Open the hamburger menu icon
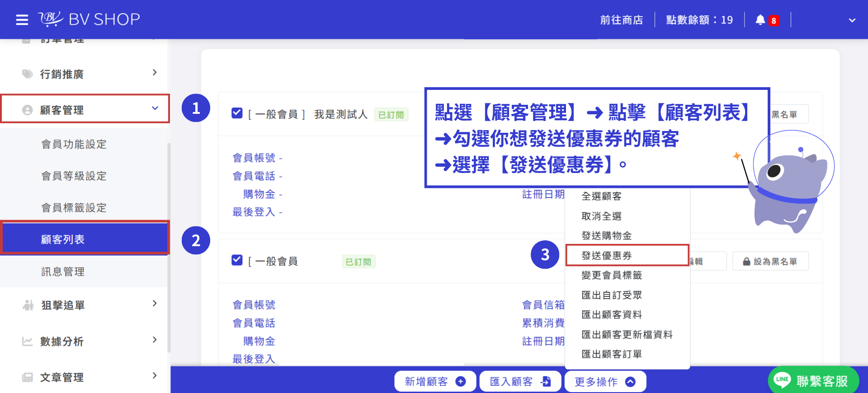The width and height of the screenshot is (868, 393). (x=22, y=20)
